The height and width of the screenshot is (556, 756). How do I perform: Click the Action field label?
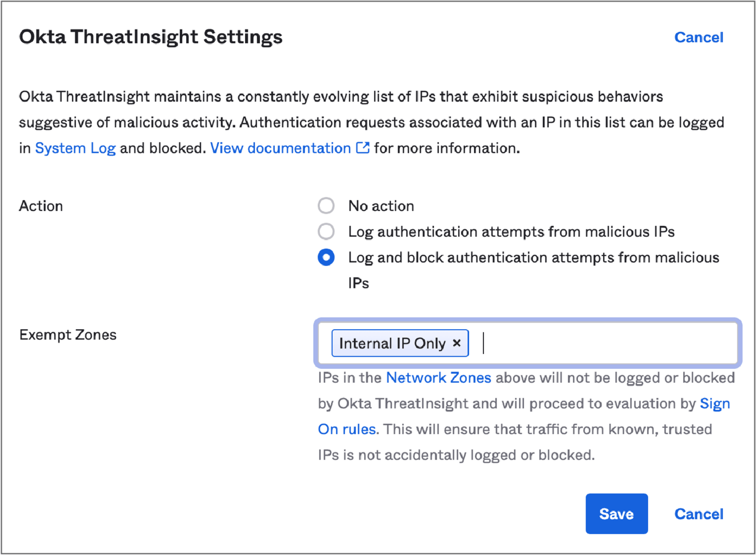click(41, 206)
